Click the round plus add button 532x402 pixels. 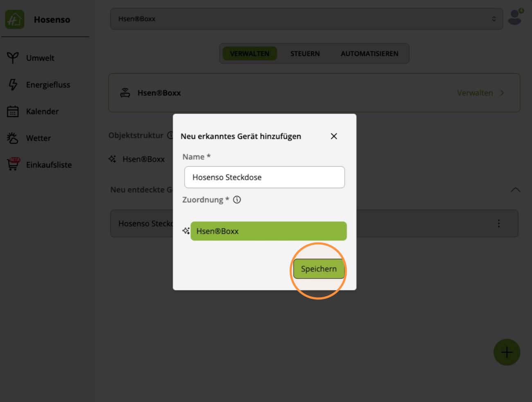[x=507, y=352]
